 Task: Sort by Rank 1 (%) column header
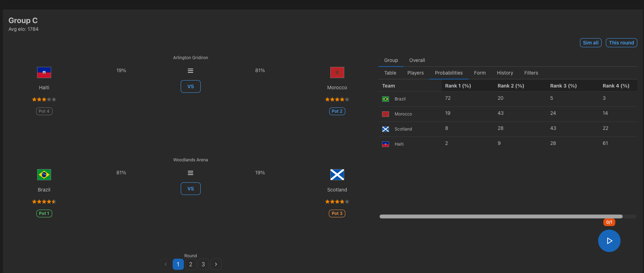tap(458, 86)
